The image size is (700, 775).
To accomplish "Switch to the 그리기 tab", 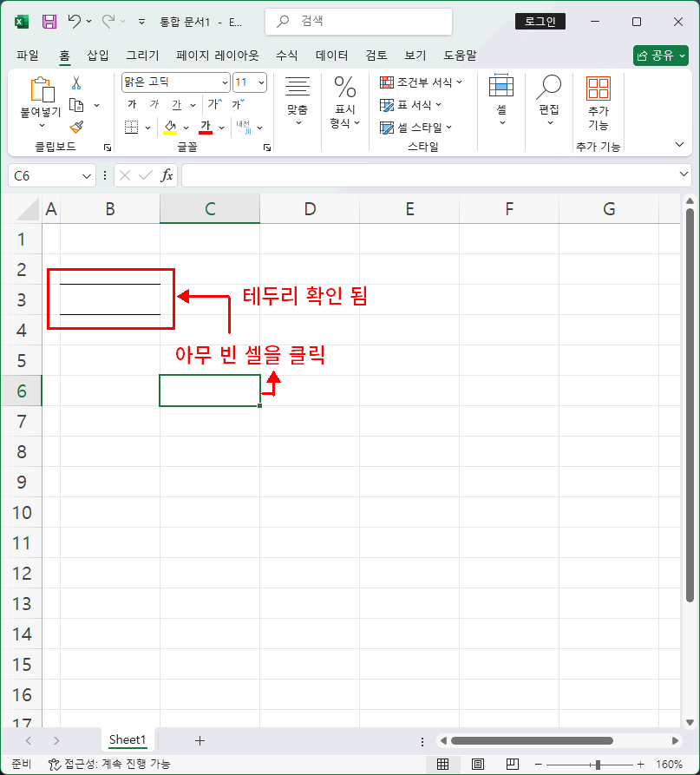I will [x=142, y=56].
